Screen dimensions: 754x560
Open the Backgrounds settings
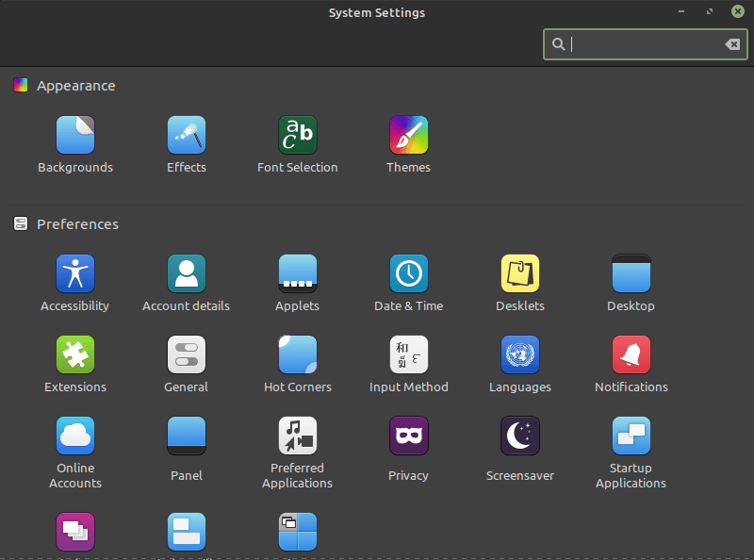pos(75,136)
